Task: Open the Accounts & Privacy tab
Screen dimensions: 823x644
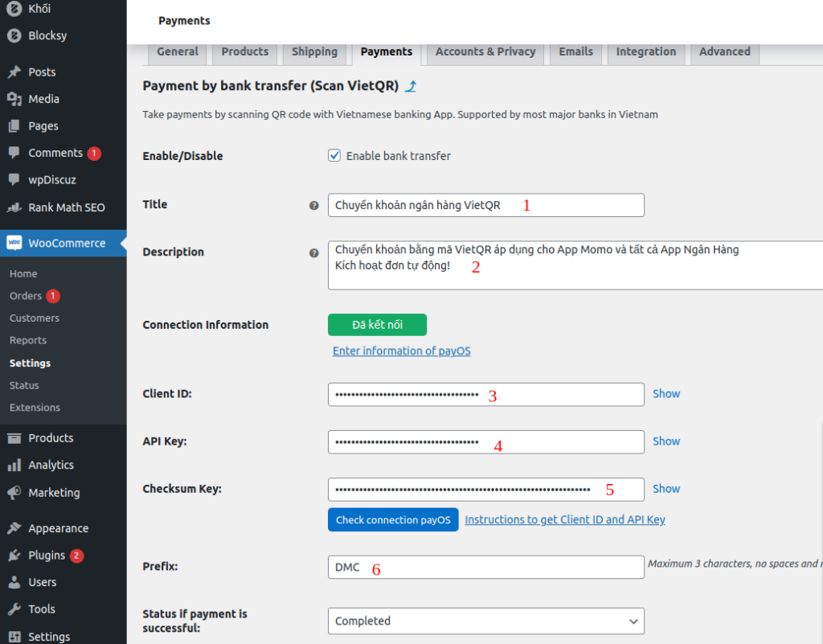Action: coord(485,51)
